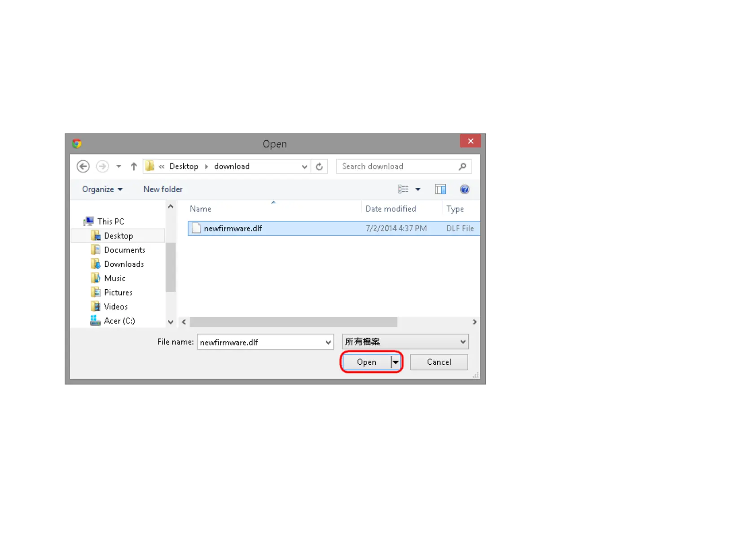
Task: Open recent locations dropdown arrow
Action: point(119,167)
